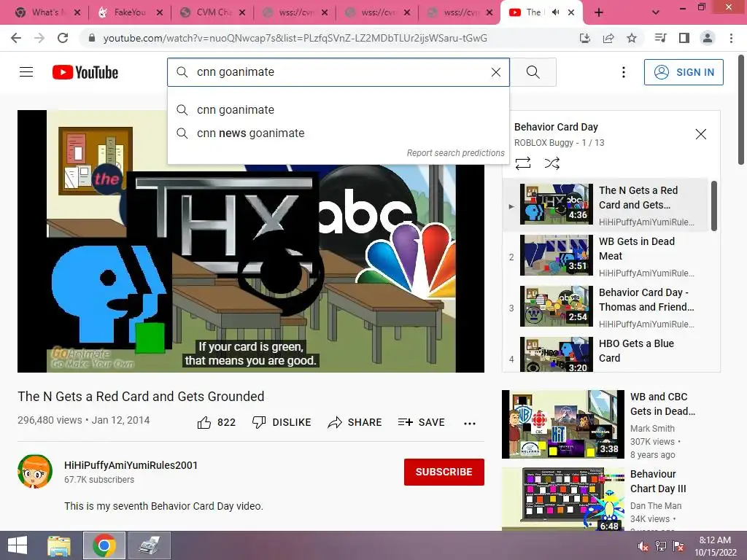Select the 'cnn goanimate' suggestion
Image resolution: width=747 pixels, height=560 pixels.
point(338,110)
